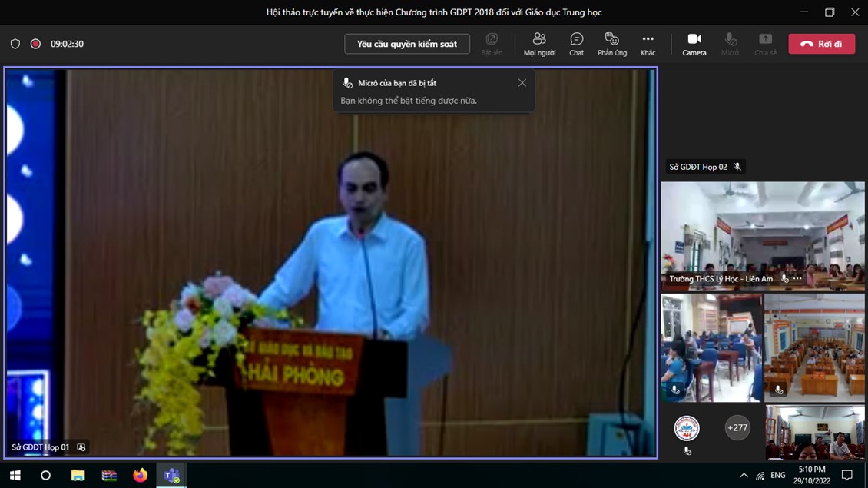
Task: Click the Chia sẻ share screen icon
Action: pyautogui.click(x=765, y=44)
